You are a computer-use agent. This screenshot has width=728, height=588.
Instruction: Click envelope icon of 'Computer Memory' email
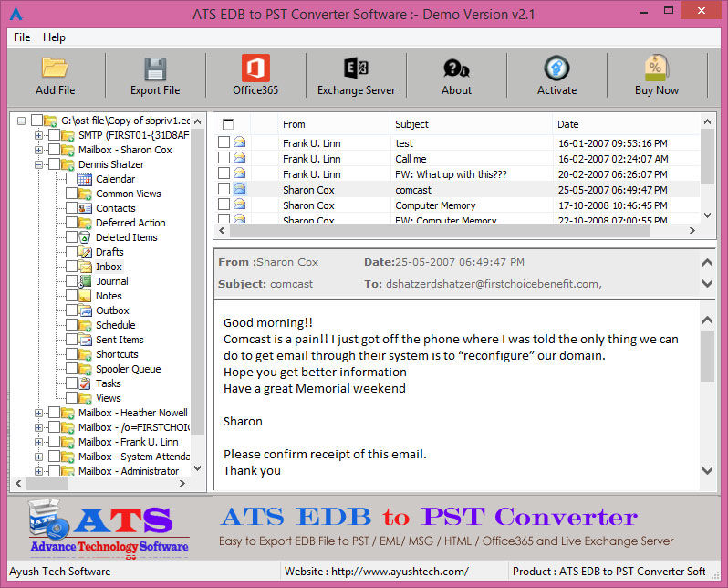(x=240, y=204)
